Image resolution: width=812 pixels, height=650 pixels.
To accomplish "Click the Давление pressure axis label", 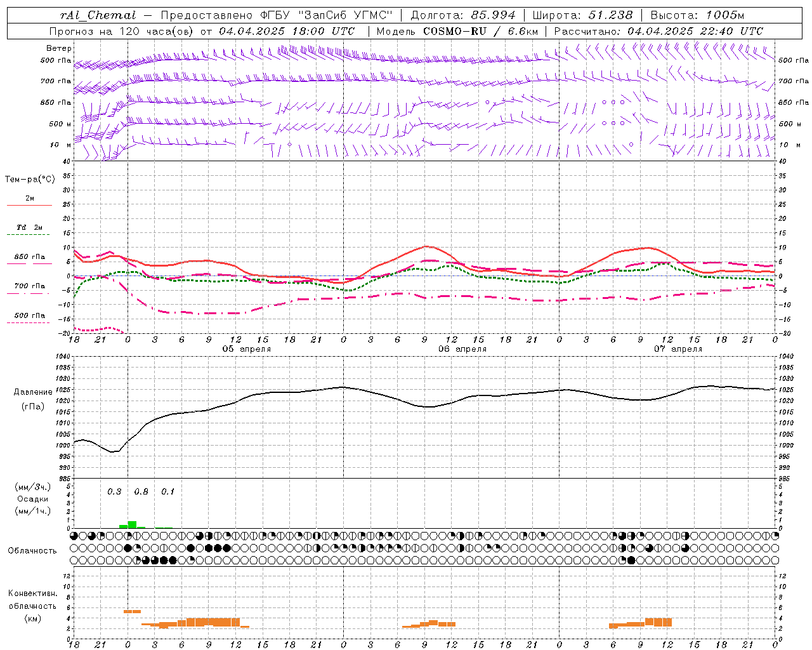I will 33,392.
